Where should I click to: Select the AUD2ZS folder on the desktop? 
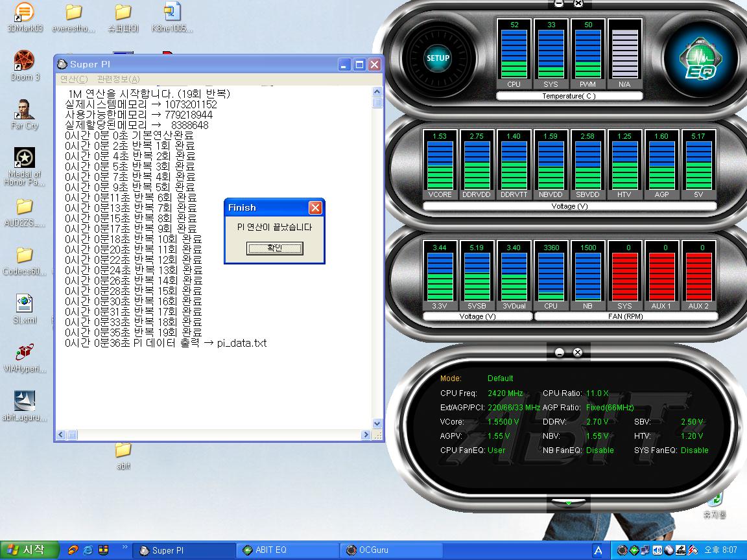point(24,213)
